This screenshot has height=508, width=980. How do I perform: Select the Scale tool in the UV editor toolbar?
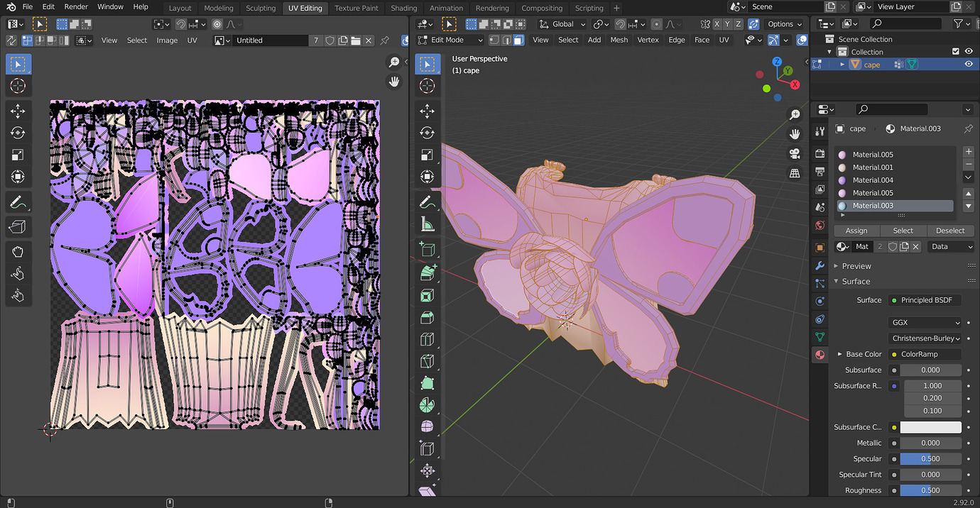(x=18, y=155)
